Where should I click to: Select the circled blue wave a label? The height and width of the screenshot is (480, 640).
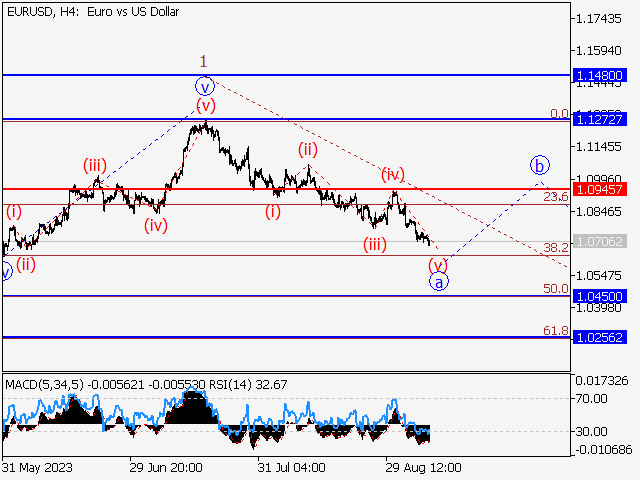tap(439, 282)
